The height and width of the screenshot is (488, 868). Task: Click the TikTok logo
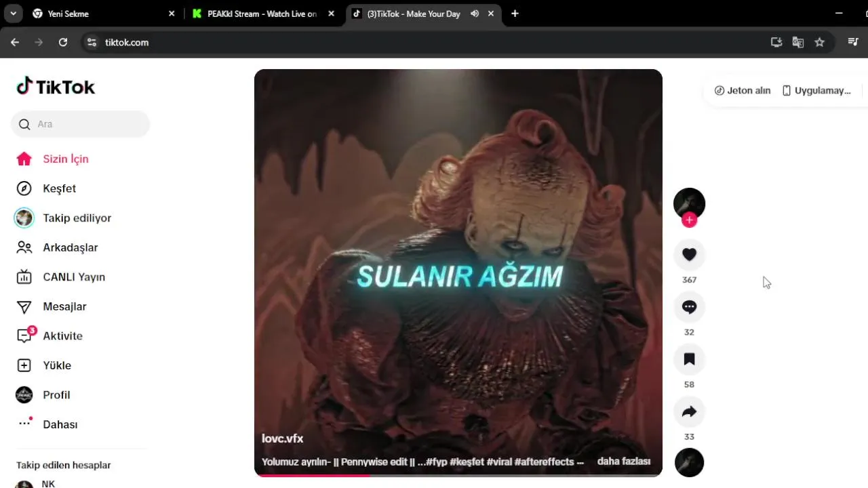click(x=56, y=86)
